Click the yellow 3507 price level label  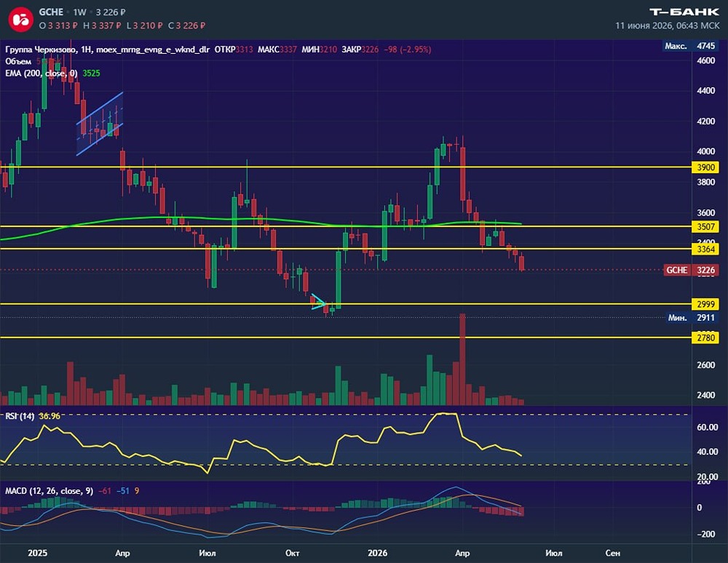point(705,226)
